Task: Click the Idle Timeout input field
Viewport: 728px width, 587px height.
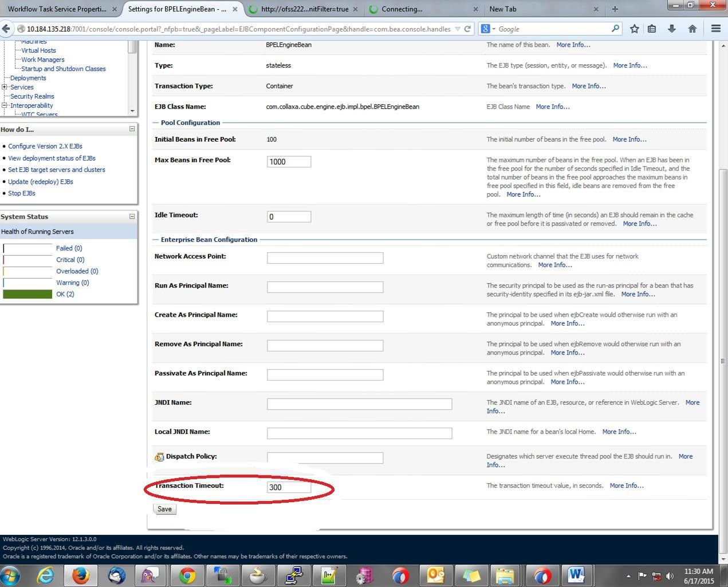Action: [289, 217]
